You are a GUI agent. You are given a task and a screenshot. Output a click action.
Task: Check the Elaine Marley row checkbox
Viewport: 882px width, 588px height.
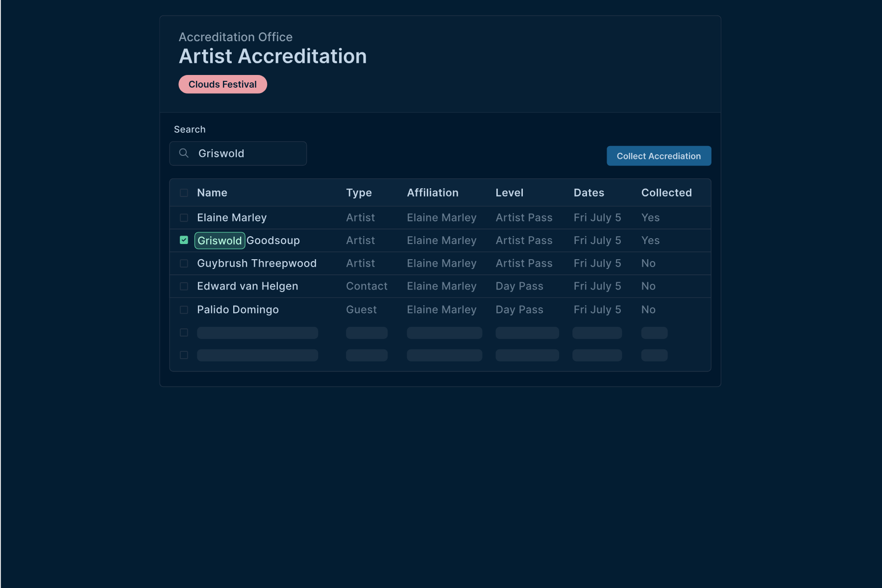coord(184,218)
